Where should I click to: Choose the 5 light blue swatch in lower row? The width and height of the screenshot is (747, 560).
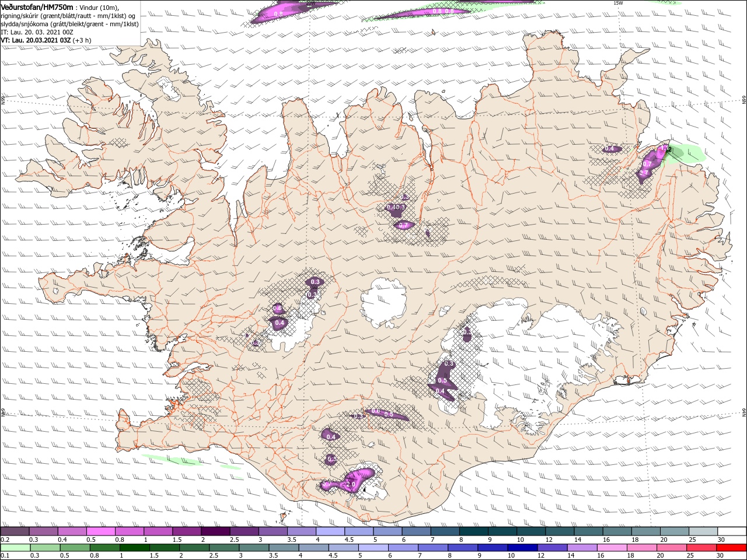coord(372,548)
